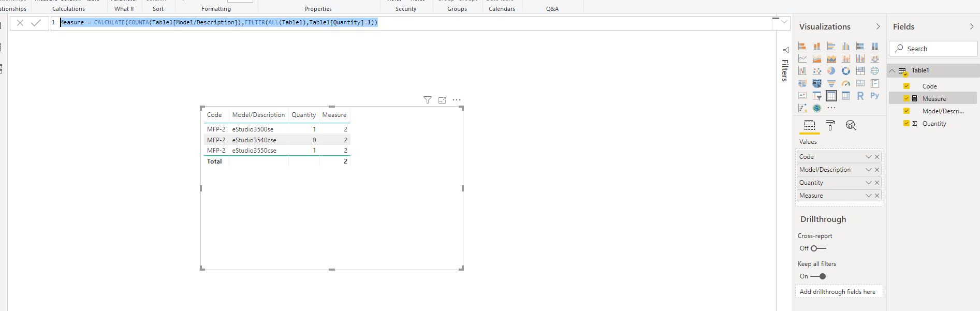Screen dimensions: 980x311
Task: Uncheck the Code field checkbox
Action: point(906,86)
